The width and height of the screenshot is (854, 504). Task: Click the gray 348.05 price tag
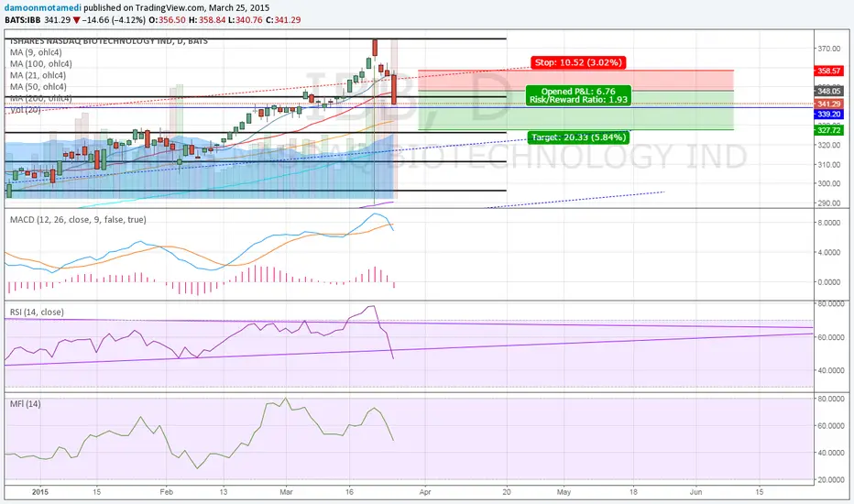point(828,91)
